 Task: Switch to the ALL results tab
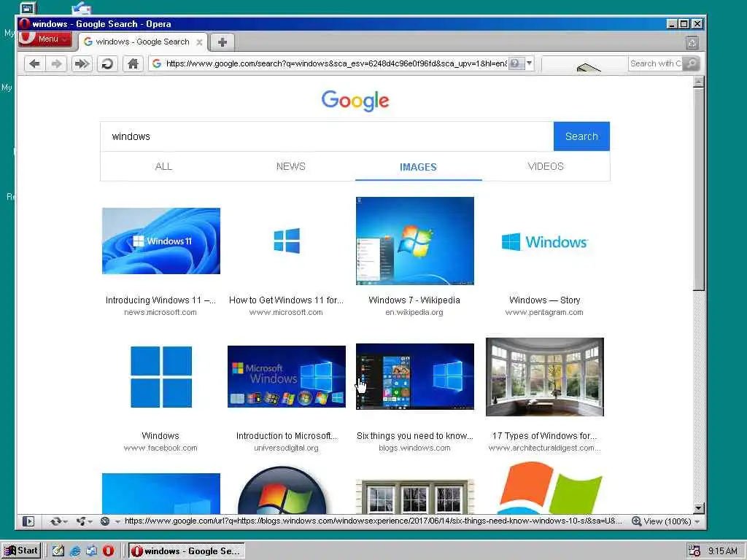[163, 167]
